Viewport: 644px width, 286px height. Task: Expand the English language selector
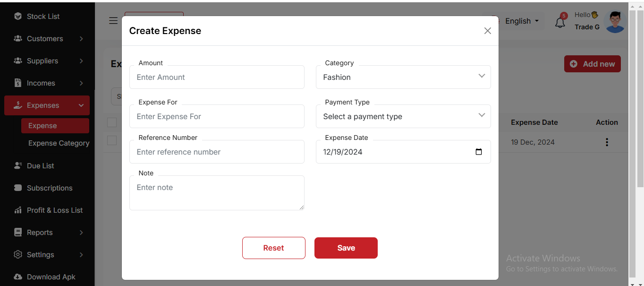pyautogui.click(x=521, y=21)
